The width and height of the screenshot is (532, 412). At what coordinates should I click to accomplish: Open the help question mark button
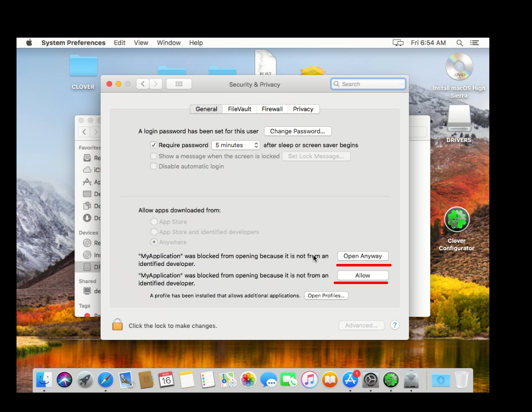tap(395, 325)
